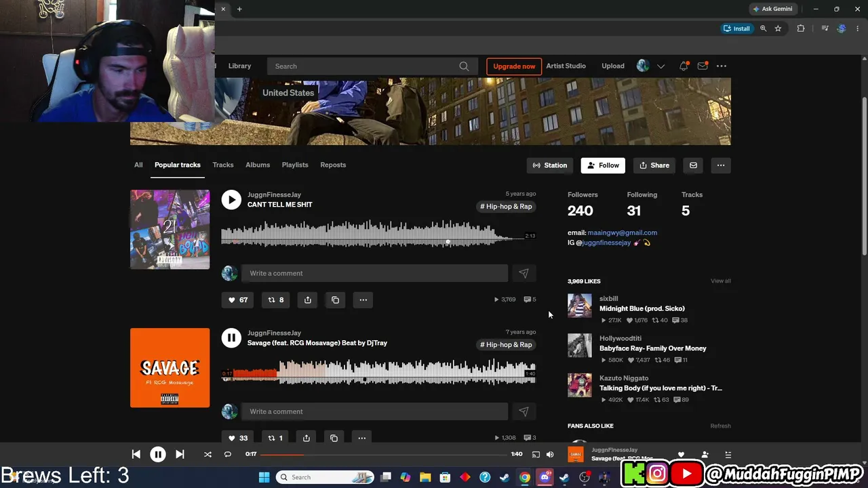Open the Library page
The image size is (868, 488).
click(x=239, y=66)
